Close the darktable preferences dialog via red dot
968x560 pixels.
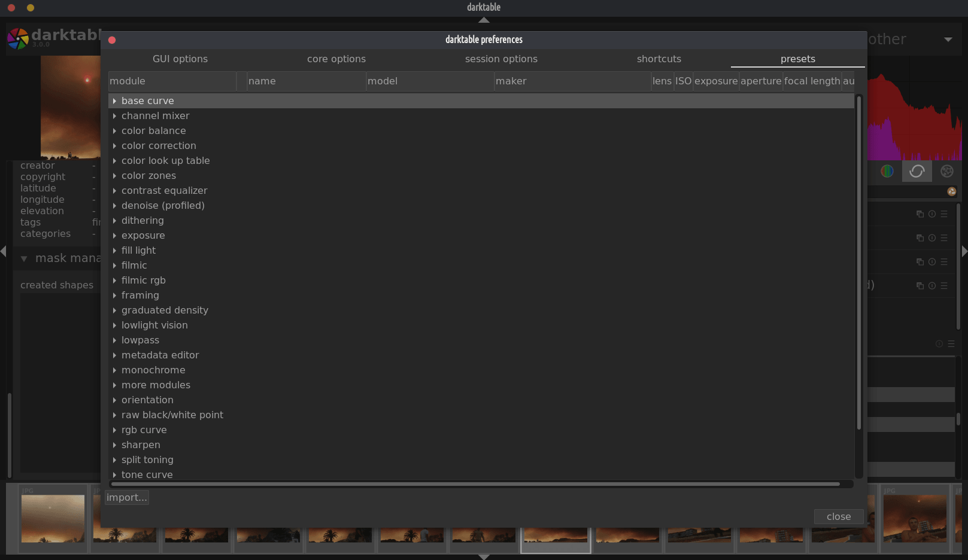[112, 40]
